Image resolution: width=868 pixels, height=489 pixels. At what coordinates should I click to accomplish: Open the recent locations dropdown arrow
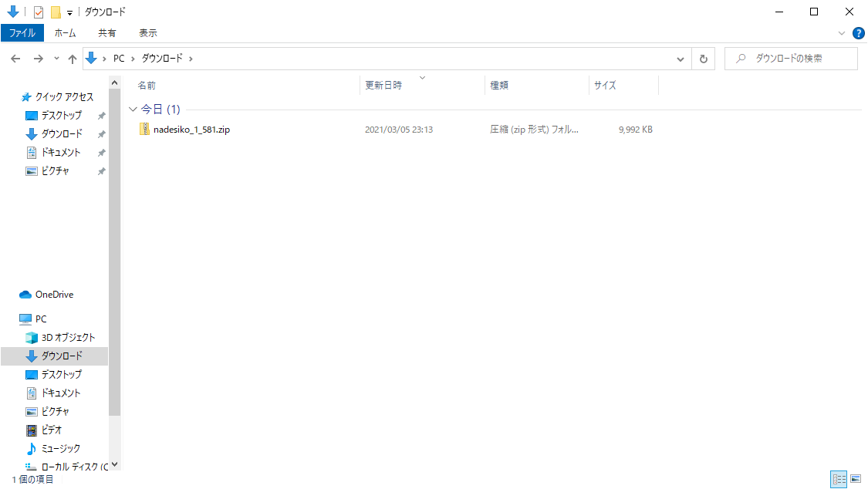point(56,59)
